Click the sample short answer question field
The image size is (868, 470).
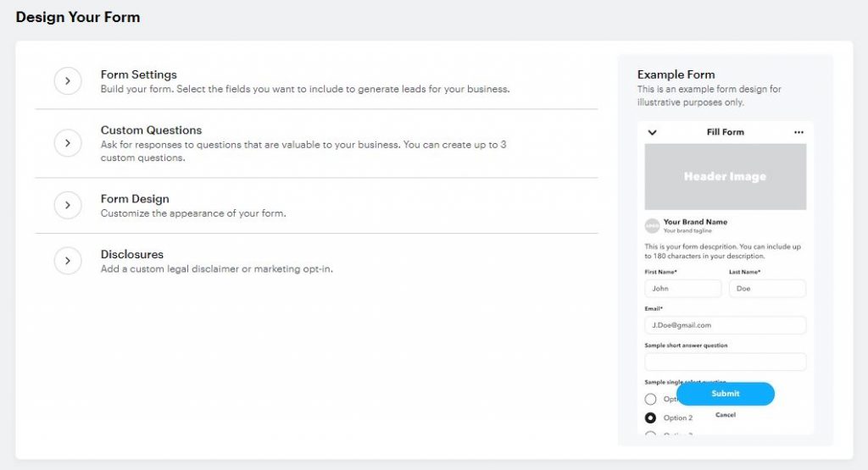tap(726, 362)
